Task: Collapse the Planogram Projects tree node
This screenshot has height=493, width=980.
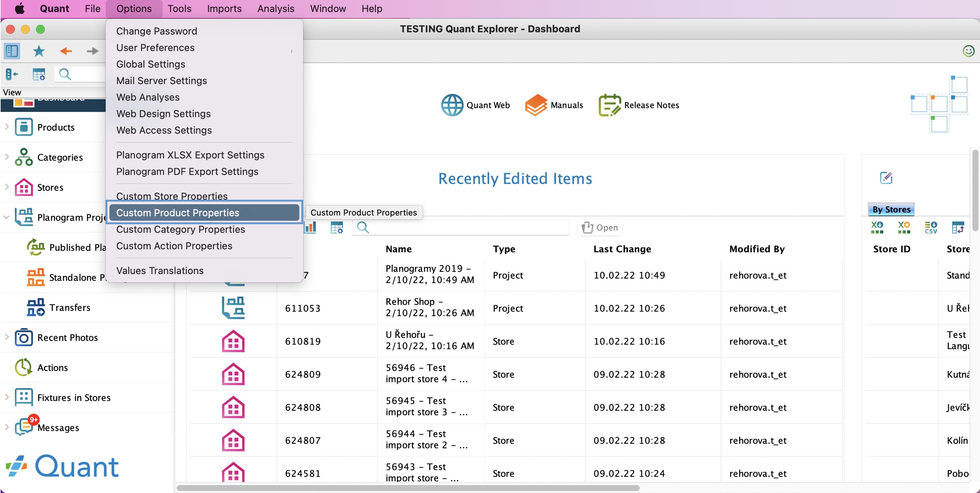Action: [6, 217]
